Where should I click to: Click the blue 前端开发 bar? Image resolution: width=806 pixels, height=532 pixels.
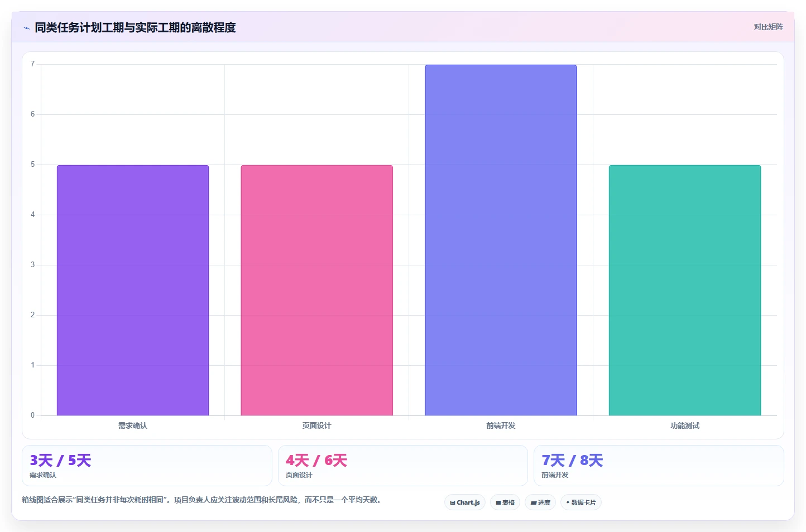point(501,240)
